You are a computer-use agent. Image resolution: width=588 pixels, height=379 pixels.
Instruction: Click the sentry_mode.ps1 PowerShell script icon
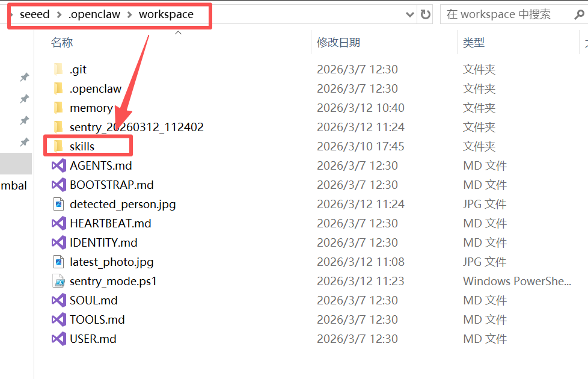58,281
